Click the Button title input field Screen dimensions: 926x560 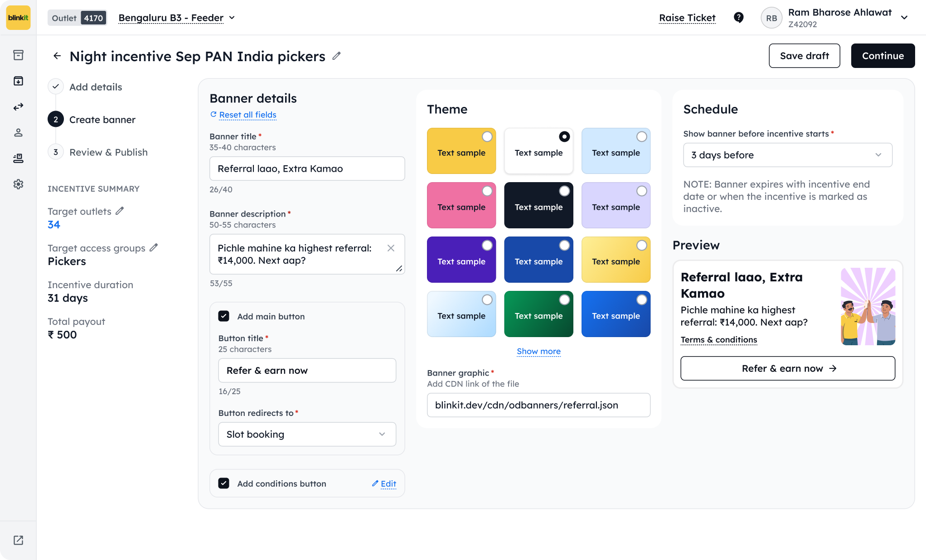click(307, 370)
